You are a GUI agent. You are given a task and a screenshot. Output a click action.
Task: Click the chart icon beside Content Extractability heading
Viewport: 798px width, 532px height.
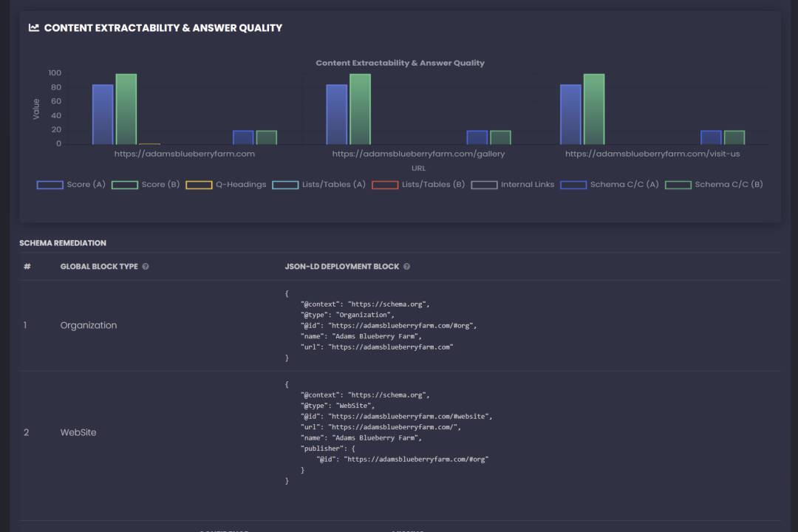coord(34,28)
